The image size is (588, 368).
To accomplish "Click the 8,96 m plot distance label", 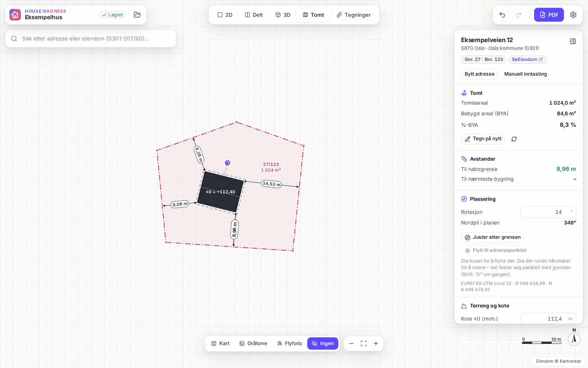I will pos(234,230).
